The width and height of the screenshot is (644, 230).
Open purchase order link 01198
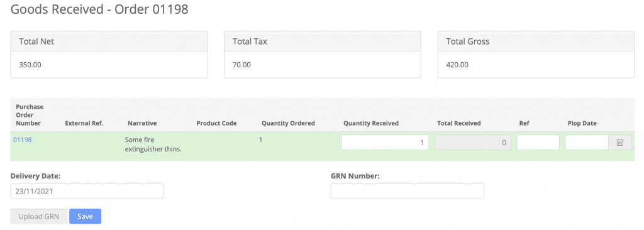coord(22,140)
